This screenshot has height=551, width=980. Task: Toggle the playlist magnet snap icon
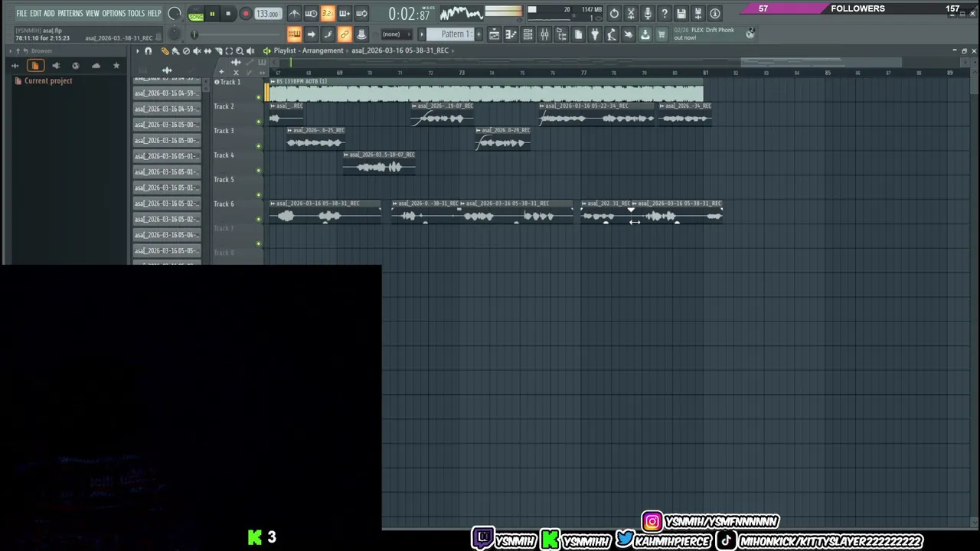[148, 51]
